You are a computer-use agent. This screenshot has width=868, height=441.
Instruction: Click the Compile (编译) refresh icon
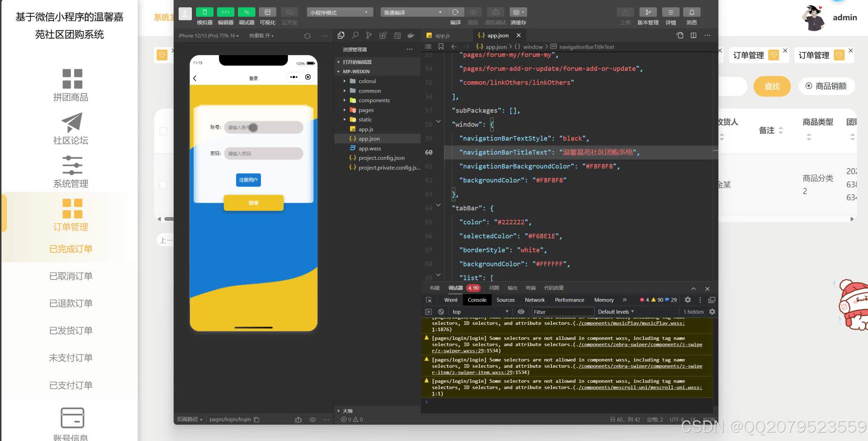click(455, 13)
